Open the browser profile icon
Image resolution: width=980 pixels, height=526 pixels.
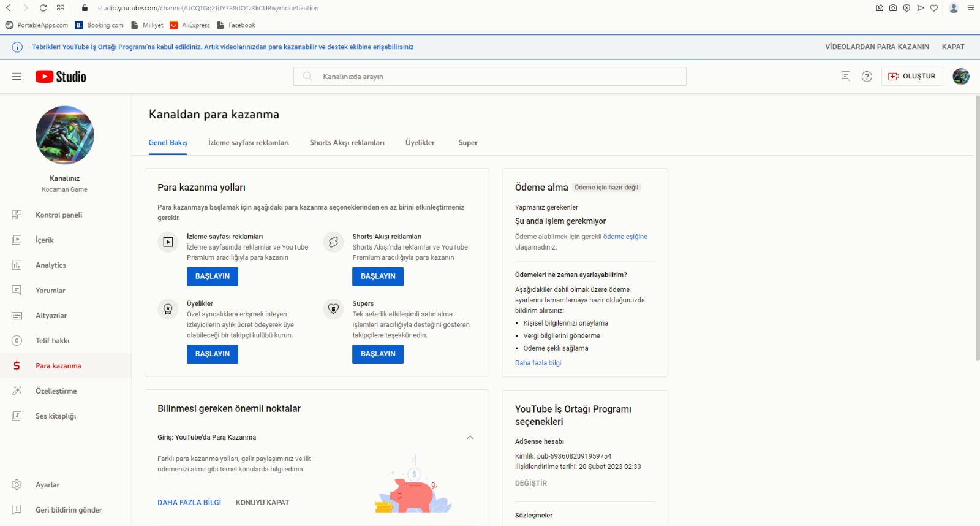pos(954,8)
